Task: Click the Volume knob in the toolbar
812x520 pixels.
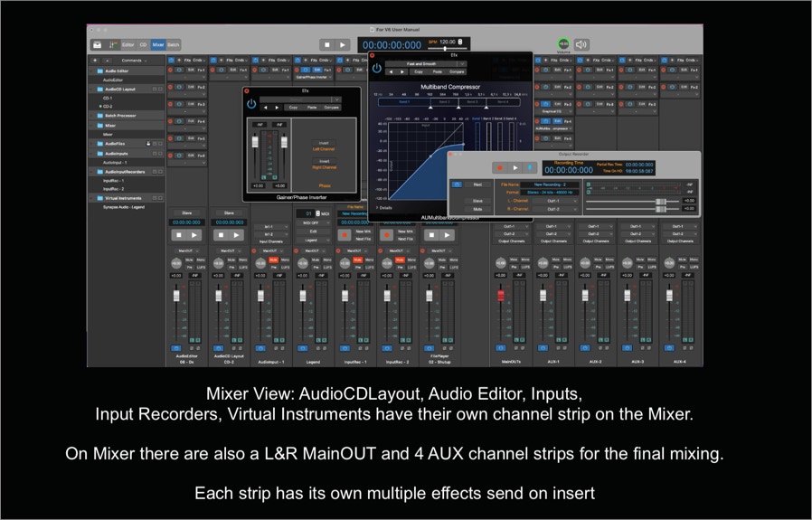Action: pos(562,43)
